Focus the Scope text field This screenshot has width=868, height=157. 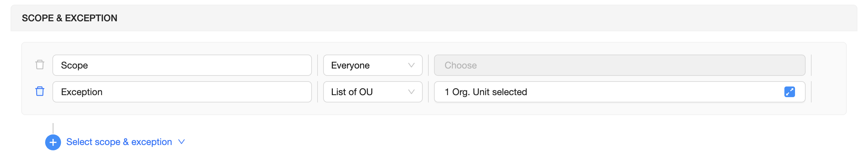click(182, 65)
